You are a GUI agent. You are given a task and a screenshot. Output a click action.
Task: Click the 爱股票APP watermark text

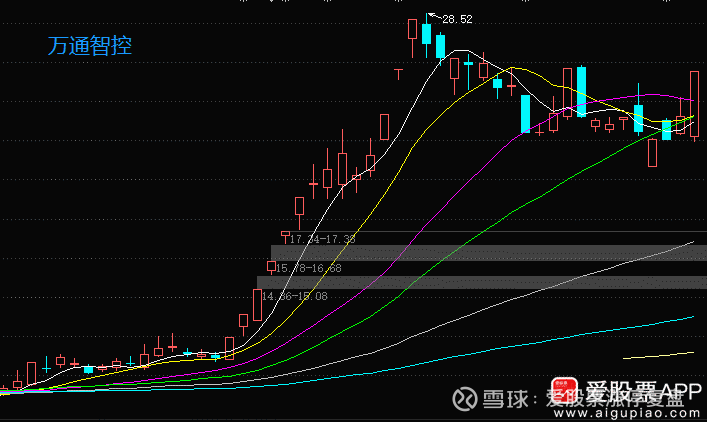click(x=643, y=391)
